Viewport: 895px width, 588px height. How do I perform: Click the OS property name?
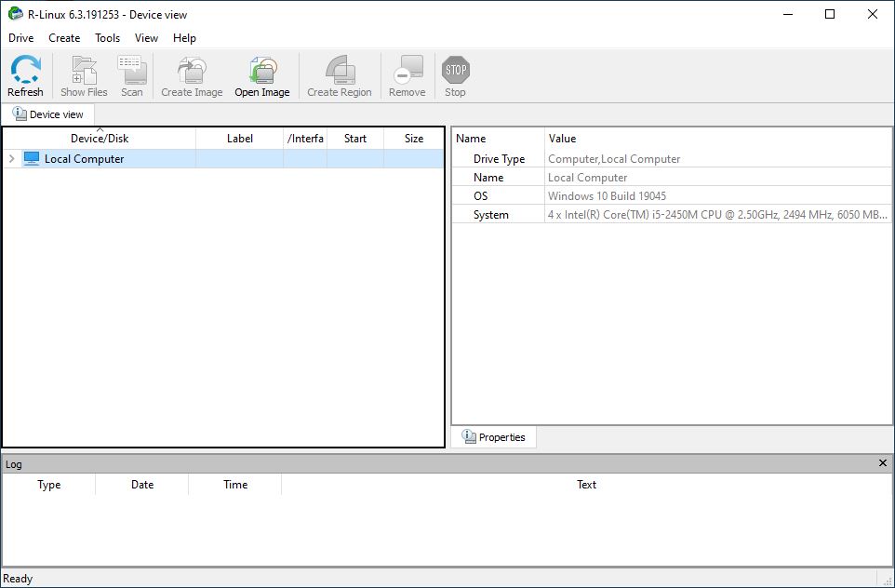click(x=481, y=195)
